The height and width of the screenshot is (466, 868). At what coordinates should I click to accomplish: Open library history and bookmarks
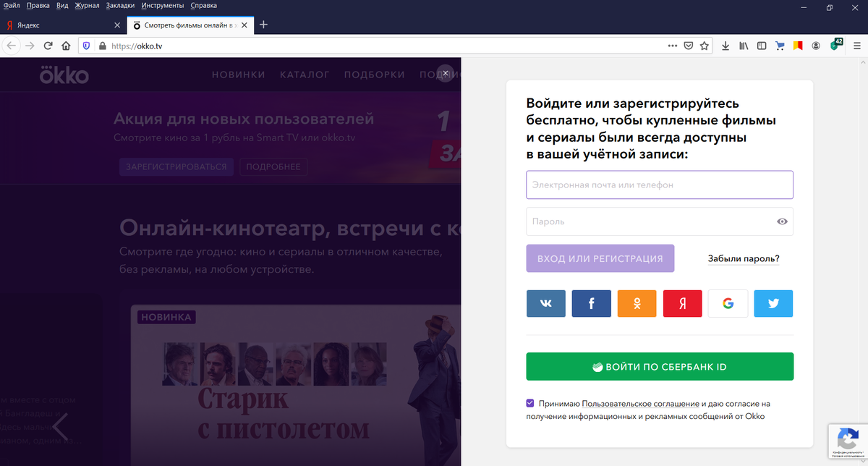click(x=744, y=45)
